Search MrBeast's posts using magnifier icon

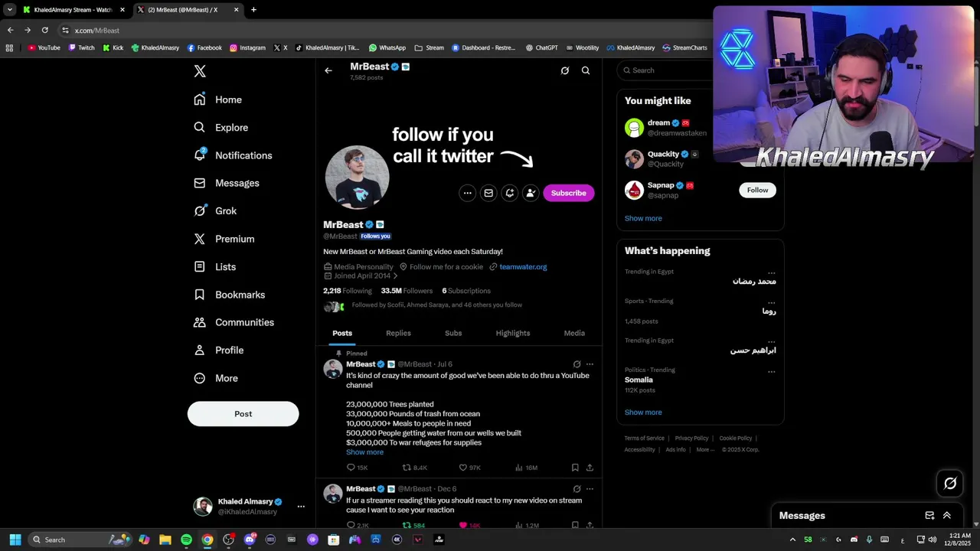coord(586,70)
